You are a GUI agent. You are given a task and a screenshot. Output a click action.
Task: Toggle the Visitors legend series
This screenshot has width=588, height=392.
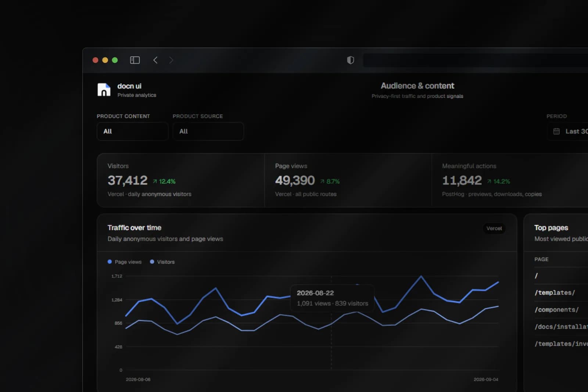click(x=162, y=262)
